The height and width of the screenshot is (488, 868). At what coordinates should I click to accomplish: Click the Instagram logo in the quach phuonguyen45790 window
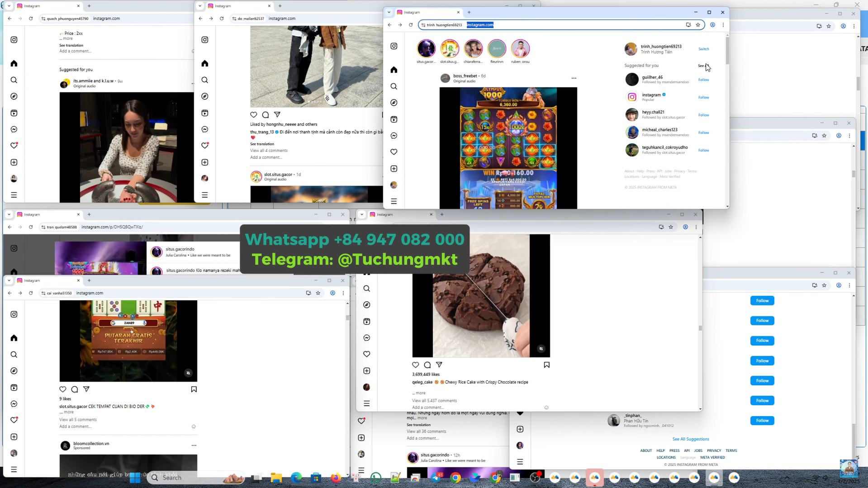click(x=14, y=40)
